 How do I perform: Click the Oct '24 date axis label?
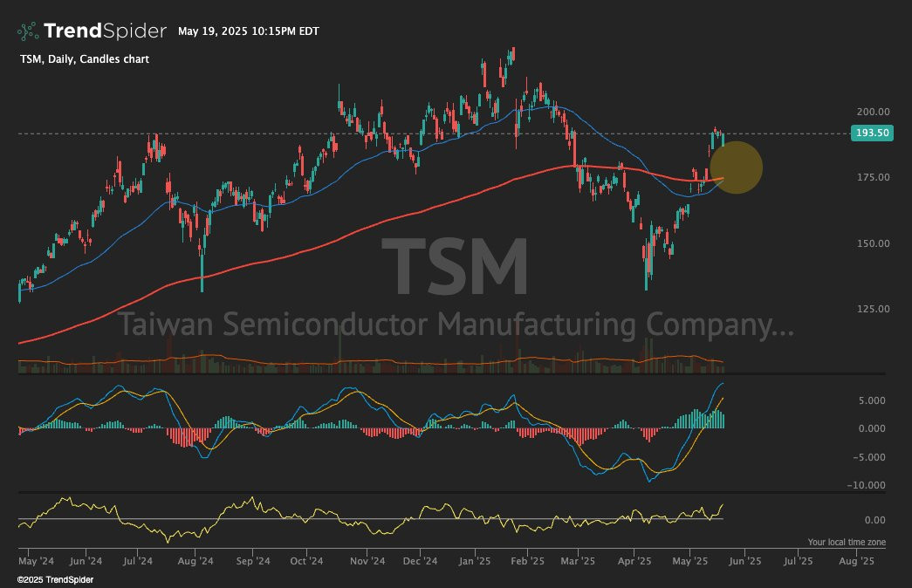pos(306,561)
